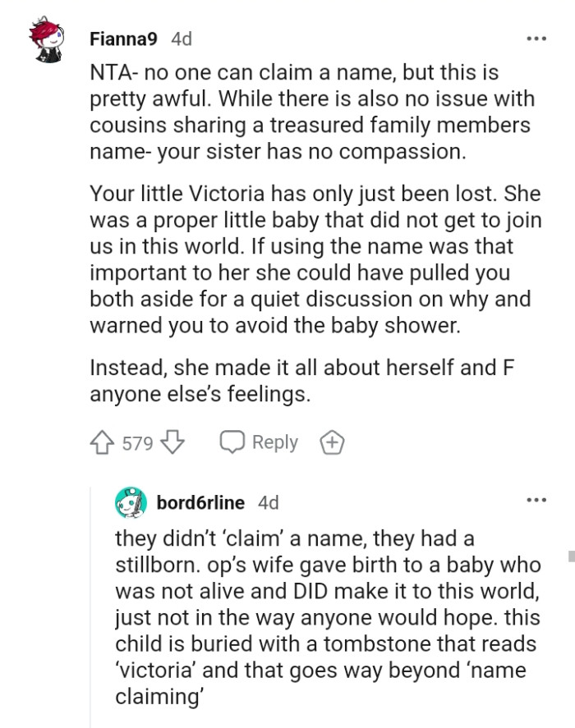Click the 4d timestamp beside bord6rline
575x728 pixels.
pos(268,502)
